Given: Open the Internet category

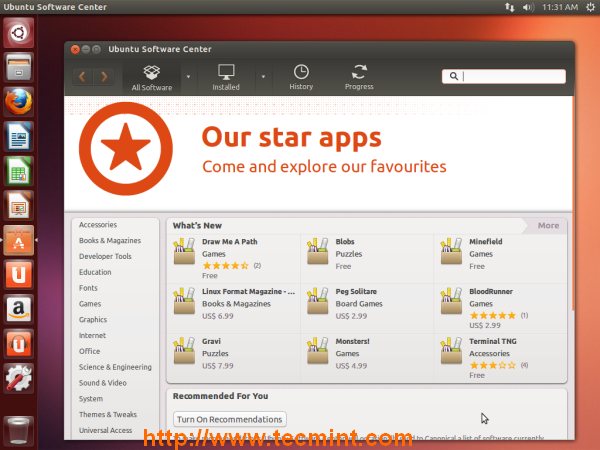Looking at the screenshot, I should click(92, 335).
